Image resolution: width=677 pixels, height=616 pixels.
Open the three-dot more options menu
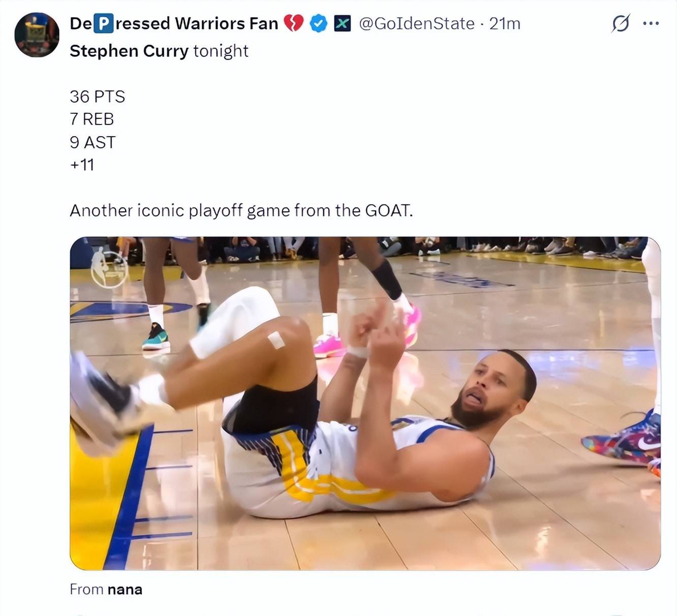click(x=651, y=23)
